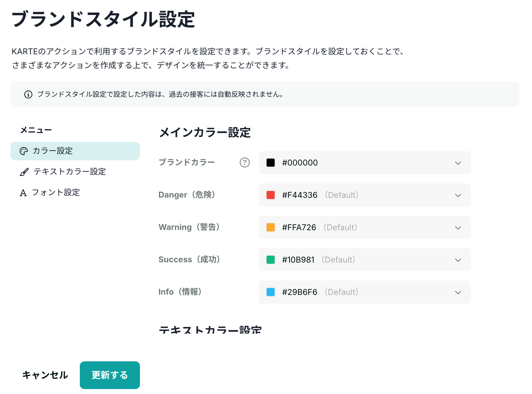The image size is (532, 394).
Task: Click the ブランドカラー label
Action: (187, 162)
